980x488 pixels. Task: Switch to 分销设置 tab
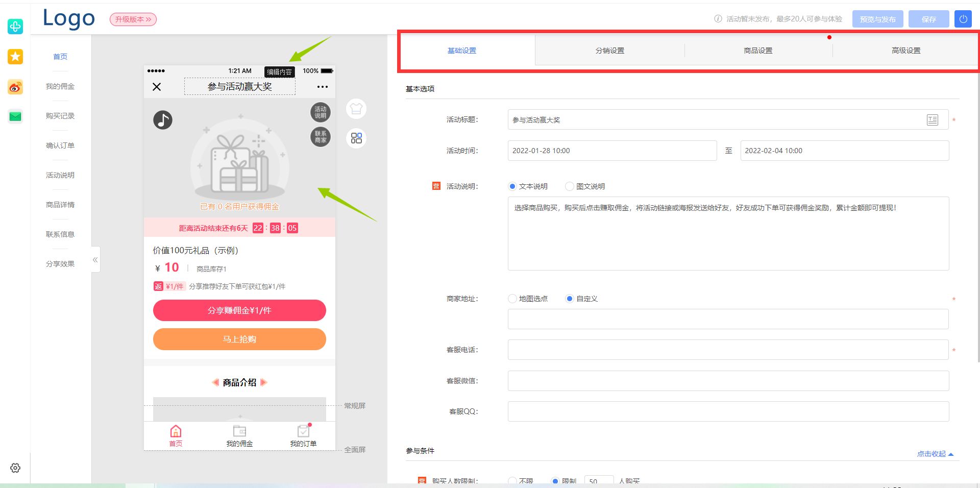(x=610, y=51)
